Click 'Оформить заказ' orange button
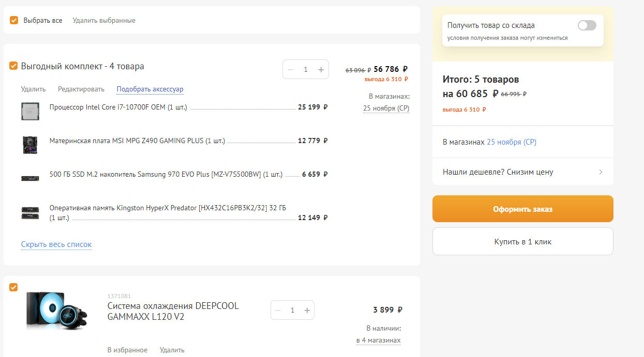Viewport: 644px width, 357px height. pos(522,209)
